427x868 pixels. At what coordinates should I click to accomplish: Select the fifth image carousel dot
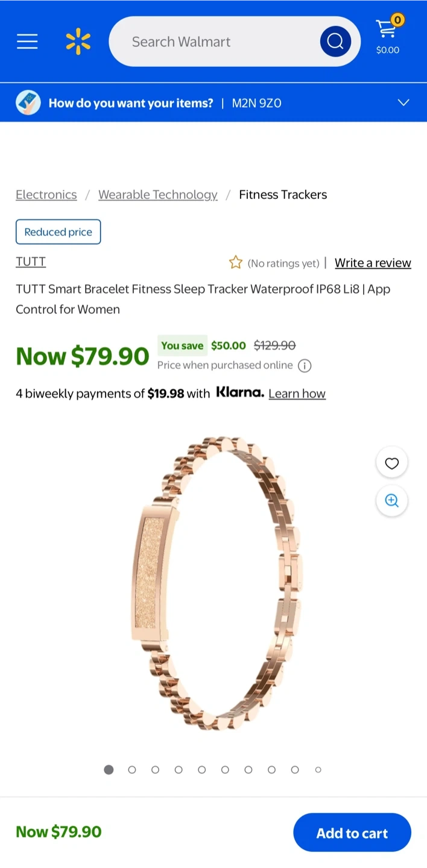201,770
